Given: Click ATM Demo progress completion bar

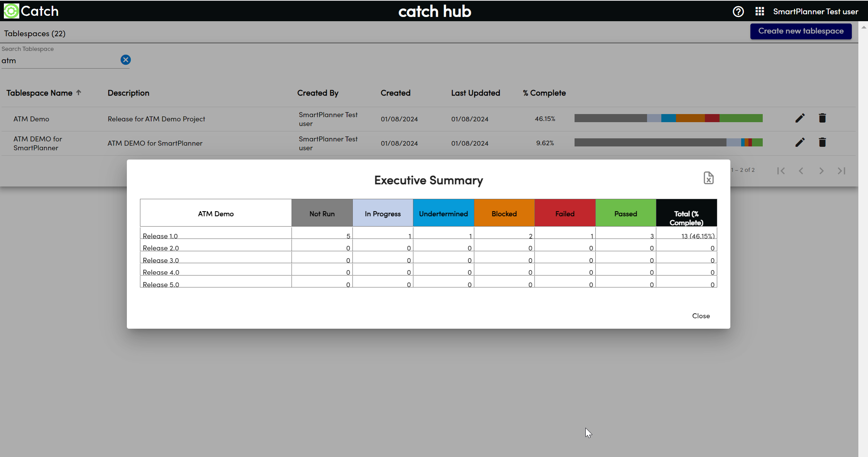Looking at the screenshot, I should [668, 118].
